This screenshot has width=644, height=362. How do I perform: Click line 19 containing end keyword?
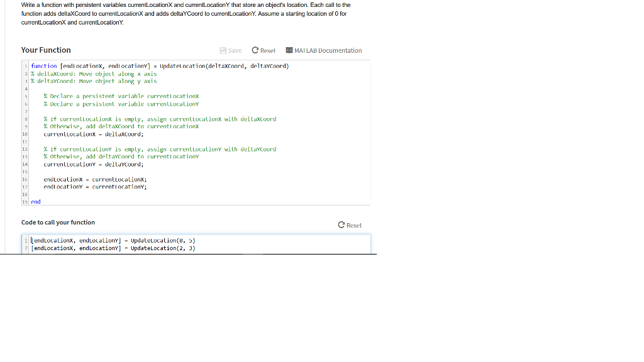click(x=35, y=202)
